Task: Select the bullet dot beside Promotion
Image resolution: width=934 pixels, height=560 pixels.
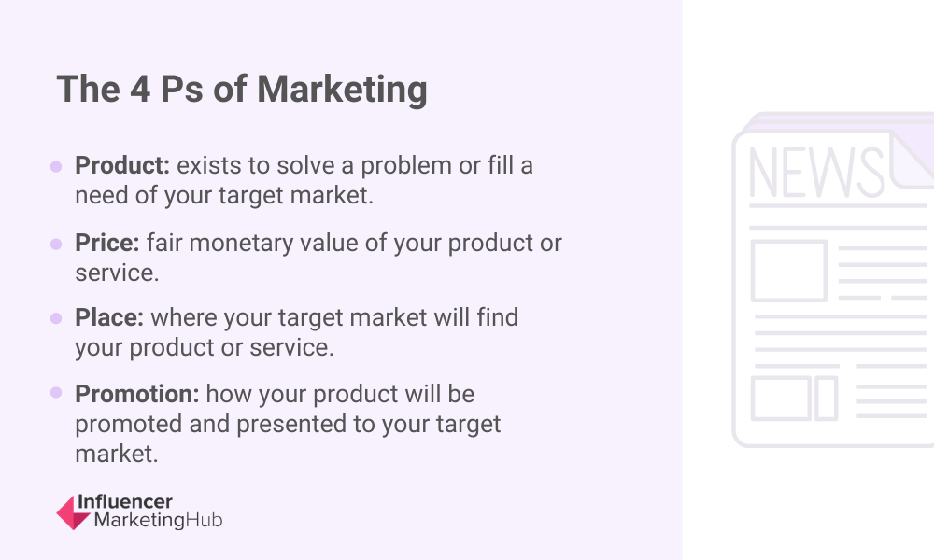Action: tap(56, 392)
